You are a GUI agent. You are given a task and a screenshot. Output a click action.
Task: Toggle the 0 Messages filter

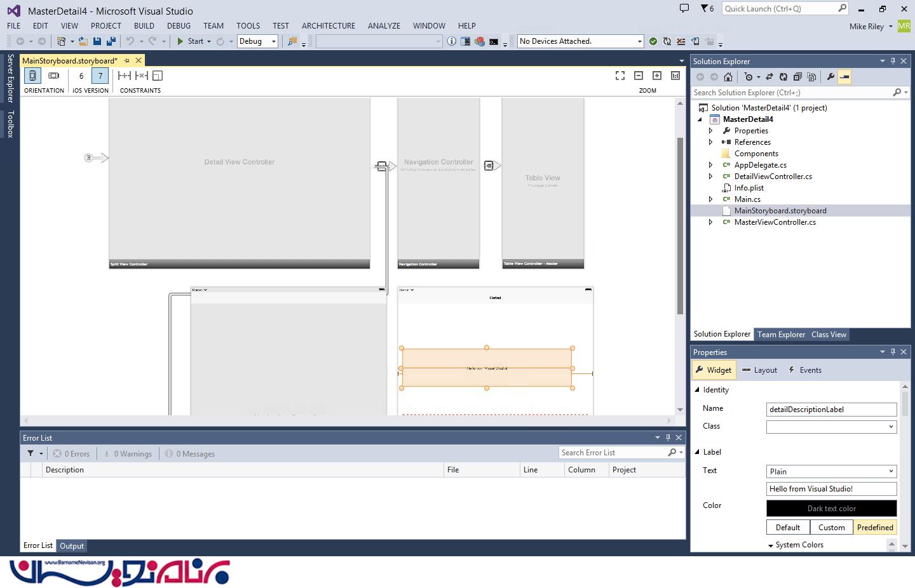click(190, 453)
